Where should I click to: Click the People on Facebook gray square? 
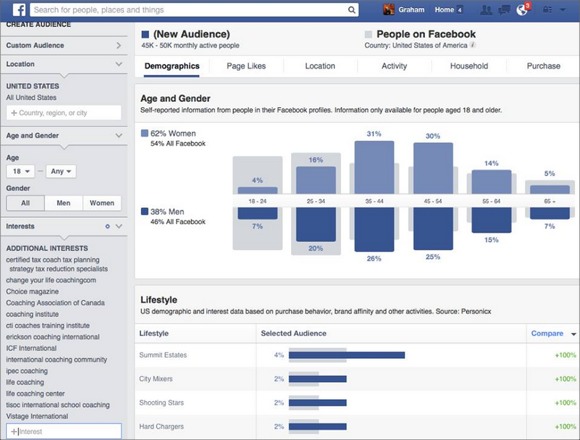pos(368,34)
